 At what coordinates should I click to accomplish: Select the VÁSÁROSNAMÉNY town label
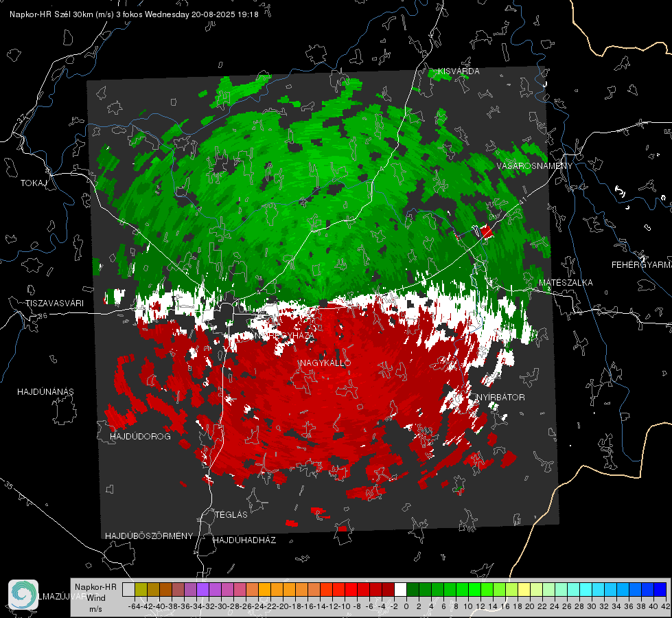pos(535,166)
